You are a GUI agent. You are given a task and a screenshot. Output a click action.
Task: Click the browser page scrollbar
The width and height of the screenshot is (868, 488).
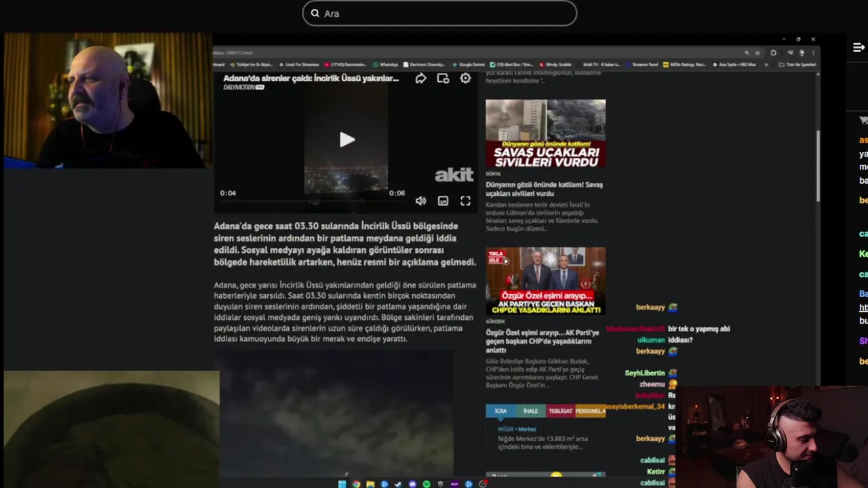[817, 165]
